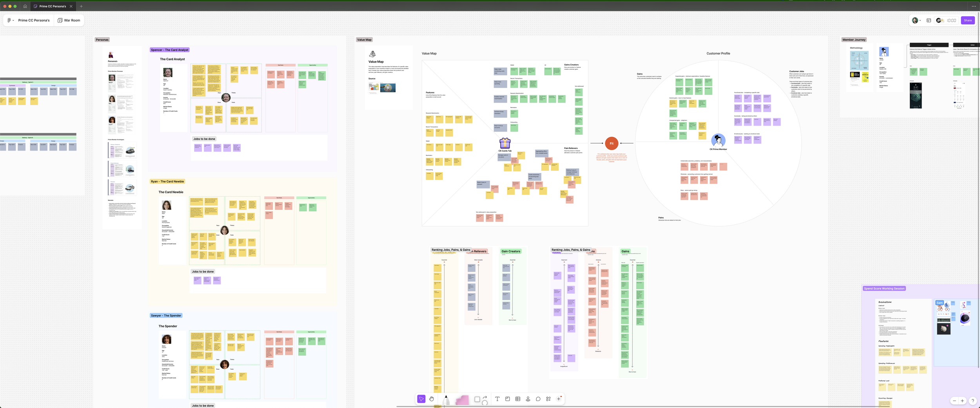Select the Marker drawing tool

446,399
